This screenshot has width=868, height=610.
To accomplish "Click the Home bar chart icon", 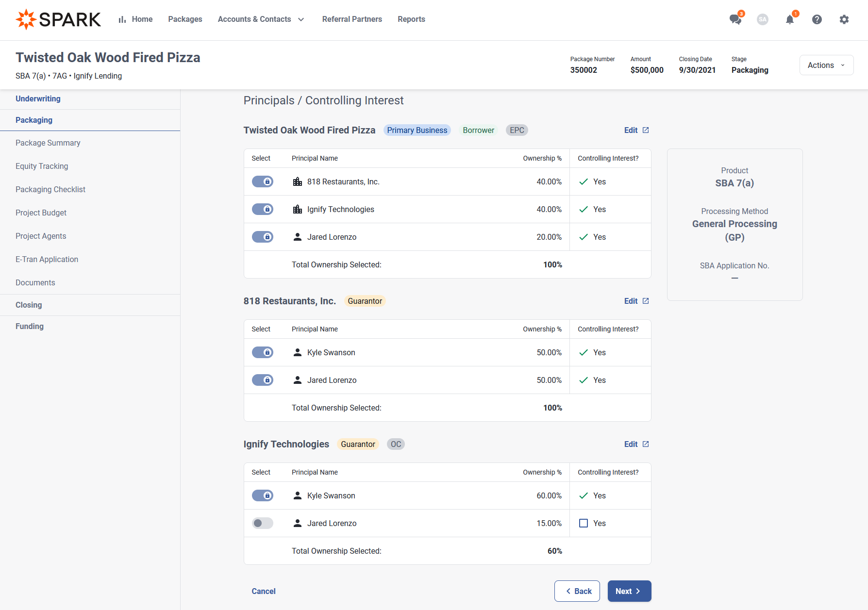I will (x=122, y=19).
